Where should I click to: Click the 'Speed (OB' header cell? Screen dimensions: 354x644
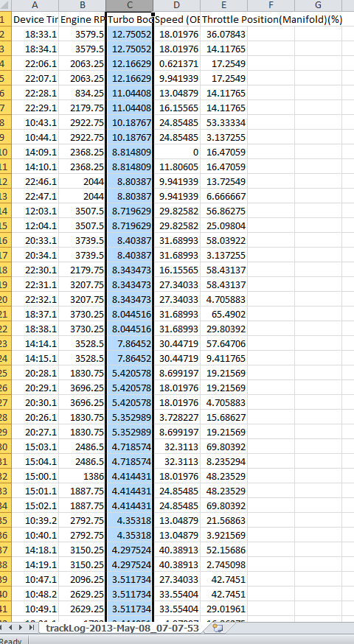(177, 19)
